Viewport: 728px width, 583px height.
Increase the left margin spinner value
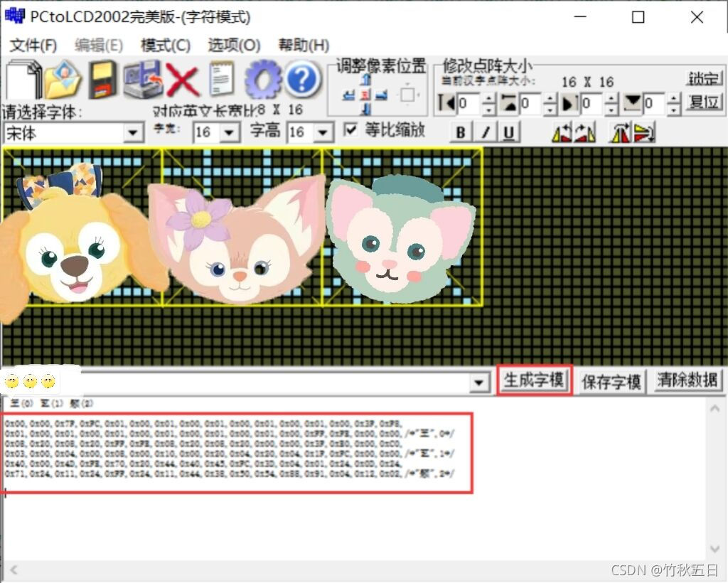point(488,98)
